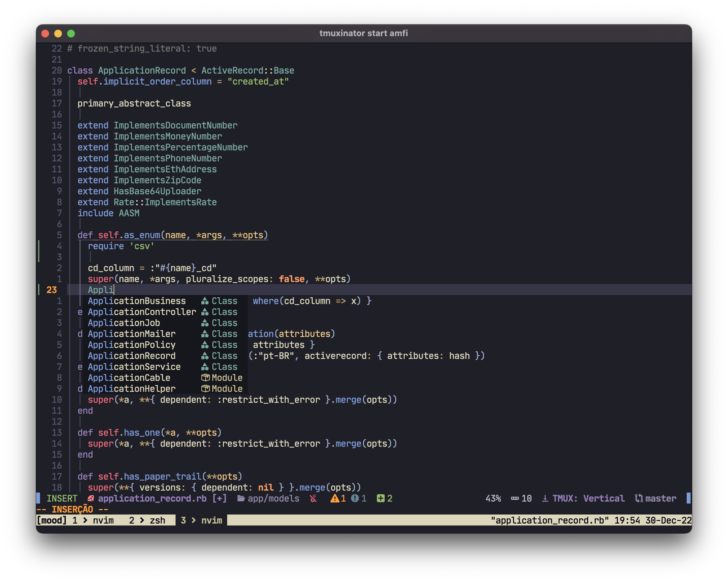Click the Module icon beside ApplicationCable

pos(205,378)
